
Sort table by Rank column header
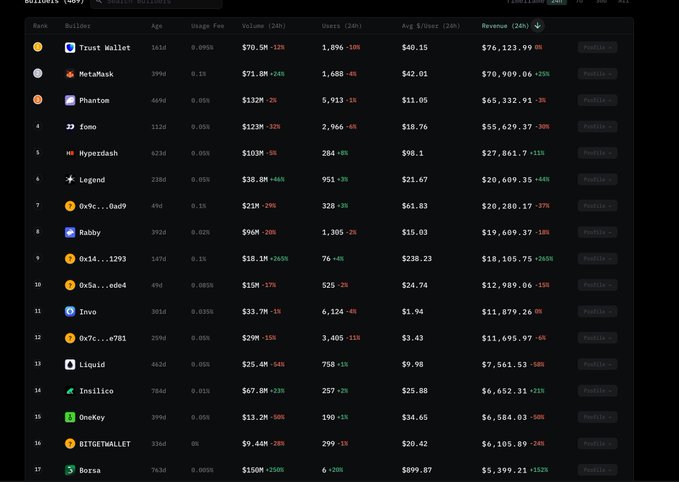(x=40, y=26)
